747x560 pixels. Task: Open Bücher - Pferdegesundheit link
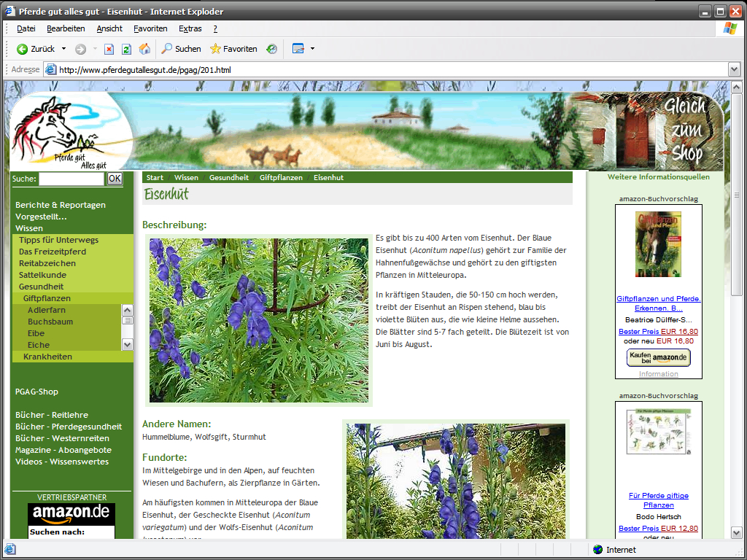[69, 427]
